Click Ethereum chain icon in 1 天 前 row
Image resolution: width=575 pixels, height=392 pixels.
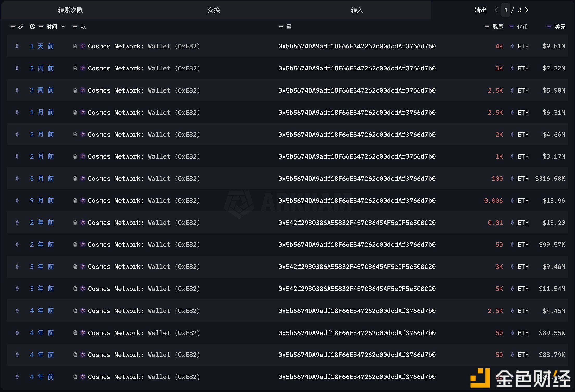(x=17, y=46)
